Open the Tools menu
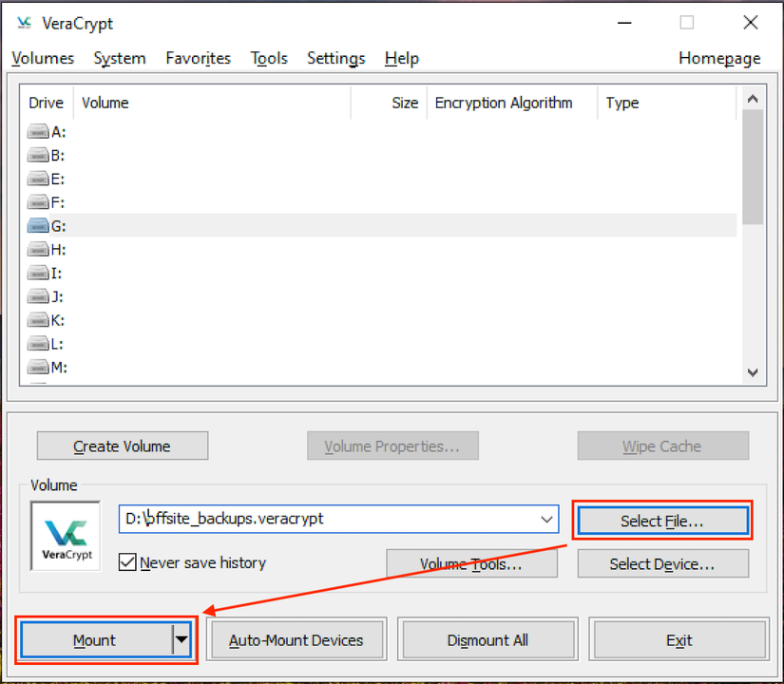Image resolution: width=784 pixels, height=684 pixels. click(269, 58)
